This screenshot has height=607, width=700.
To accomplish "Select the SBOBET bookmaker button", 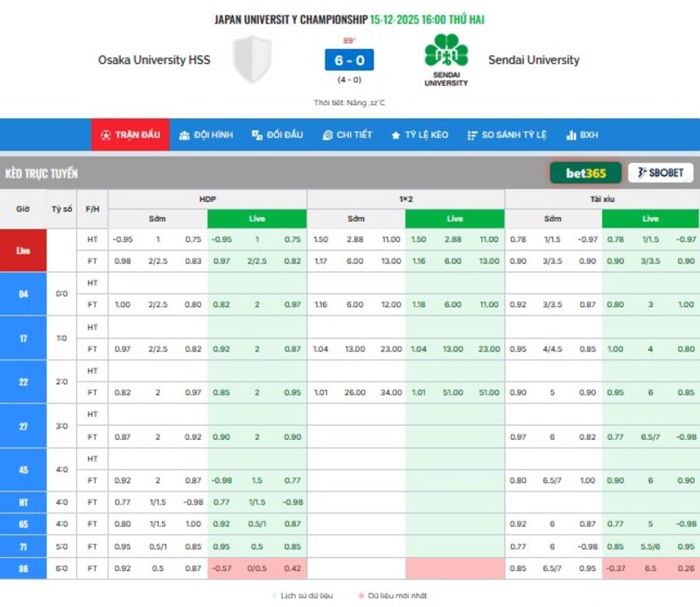I will click(661, 172).
